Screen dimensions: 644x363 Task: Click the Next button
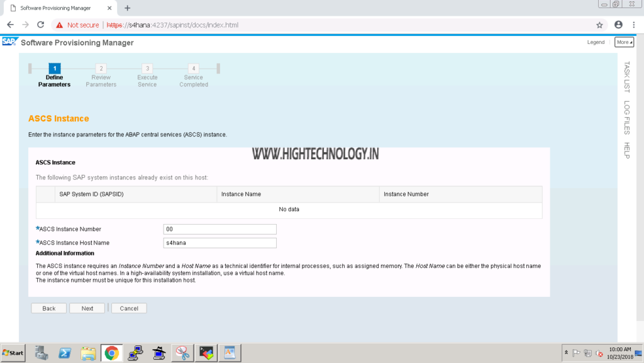(87, 308)
